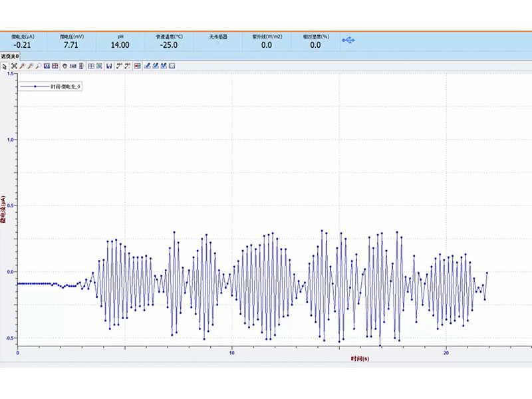Screen dimensions: 532x399
Task: Click the pen icon with dotted points
Action: [x=164, y=66]
